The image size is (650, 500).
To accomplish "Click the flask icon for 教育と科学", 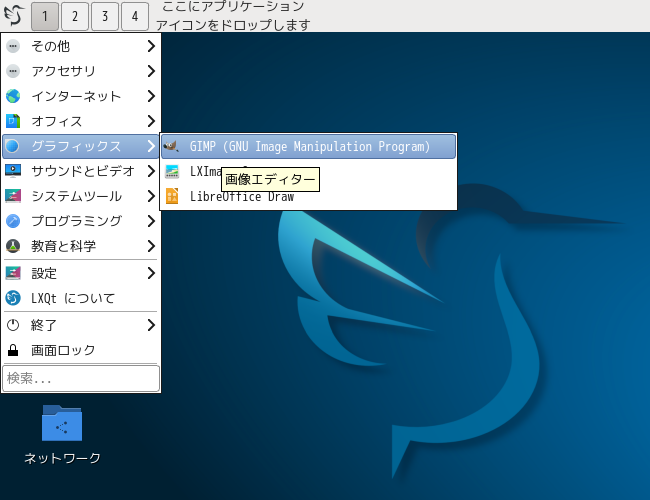I will tap(13, 246).
